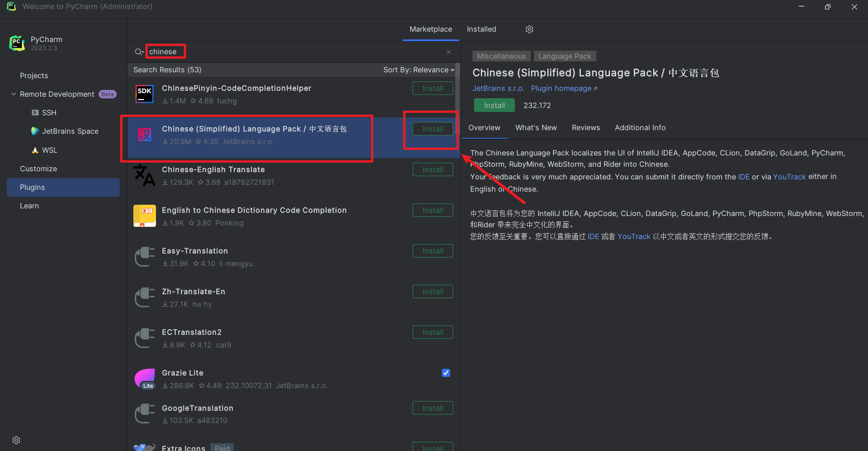The image size is (868, 451).
Task: Open JetBrains Space entry
Action: [65, 131]
